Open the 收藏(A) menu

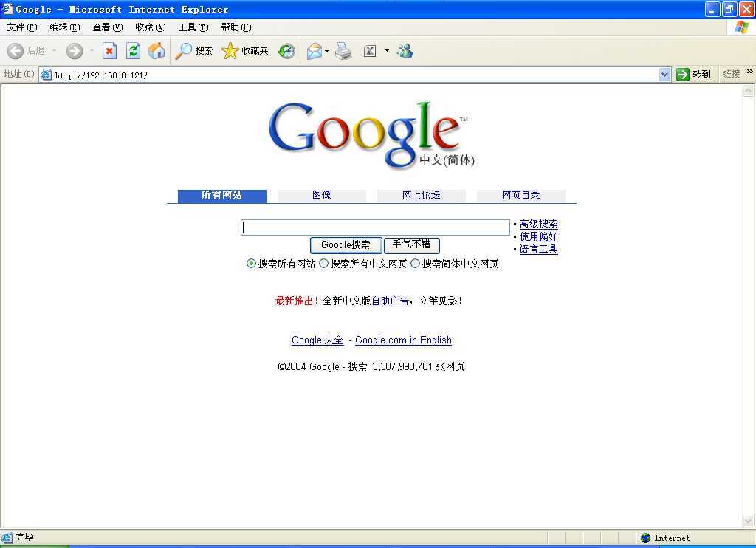click(x=151, y=27)
